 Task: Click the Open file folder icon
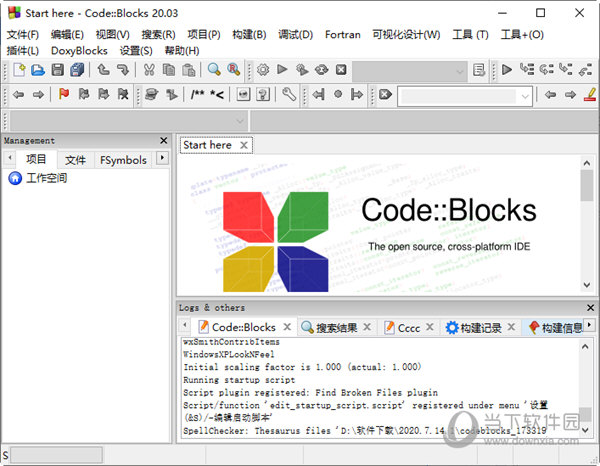pyautogui.click(x=38, y=70)
